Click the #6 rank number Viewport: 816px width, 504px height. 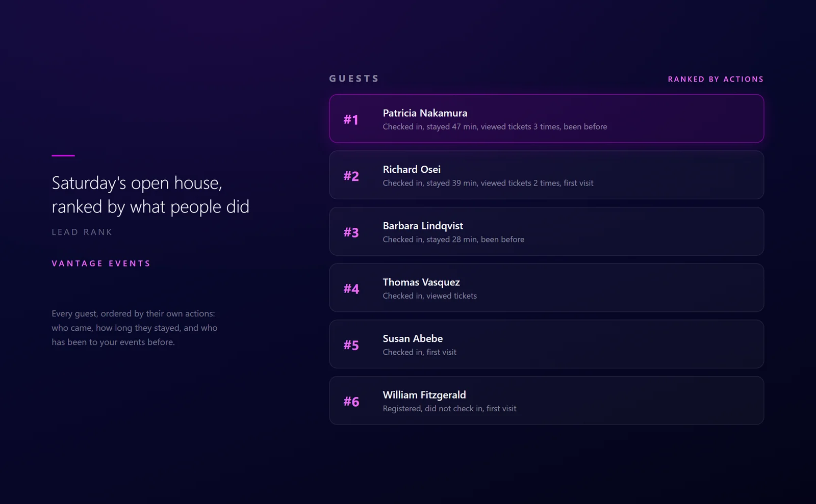click(x=351, y=402)
